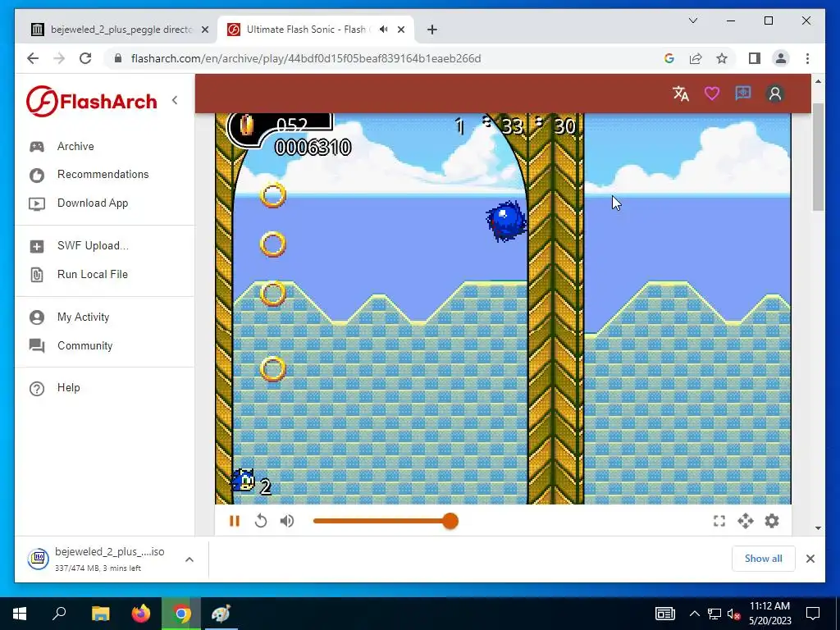Open Recommendations in the sidebar
This screenshot has height=630, width=840.
coord(103,174)
